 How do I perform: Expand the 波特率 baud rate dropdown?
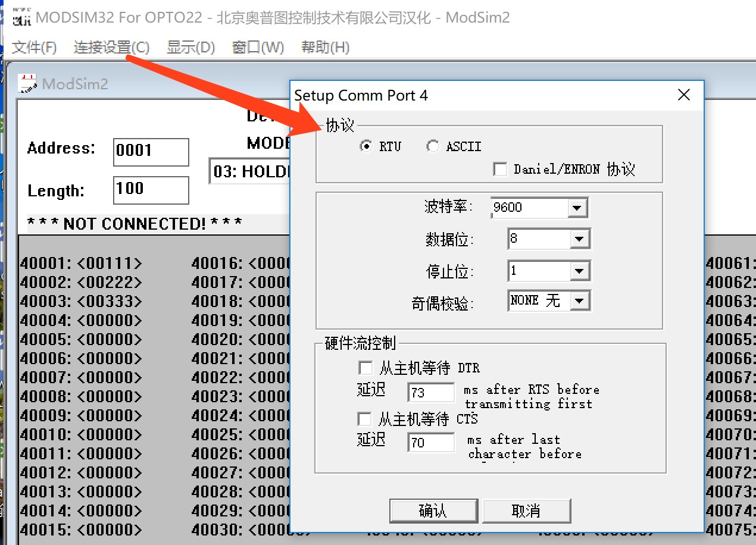pos(576,208)
